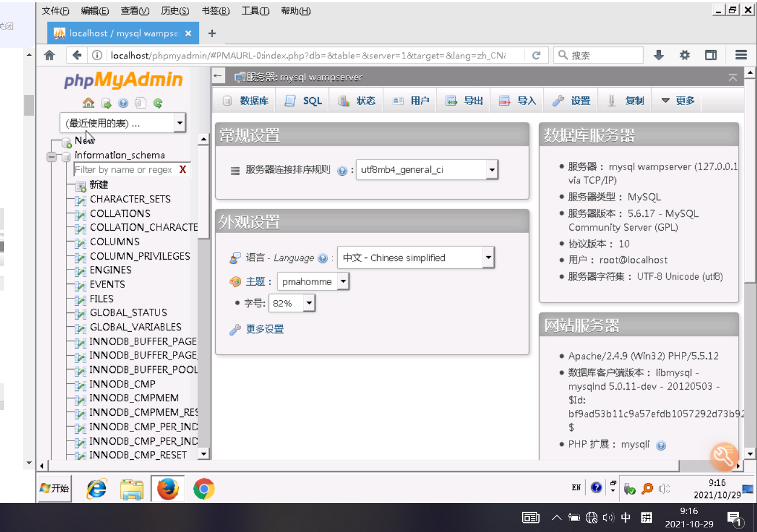The height and width of the screenshot is (532, 757).
Task: Reload the navigation panel with green arrow icon
Action: click(x=158, y=103)
